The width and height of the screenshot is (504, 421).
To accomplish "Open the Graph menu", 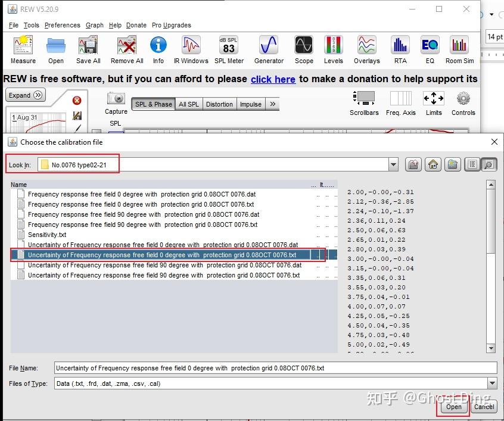I will pyautogui.click(x=95, y=25).
